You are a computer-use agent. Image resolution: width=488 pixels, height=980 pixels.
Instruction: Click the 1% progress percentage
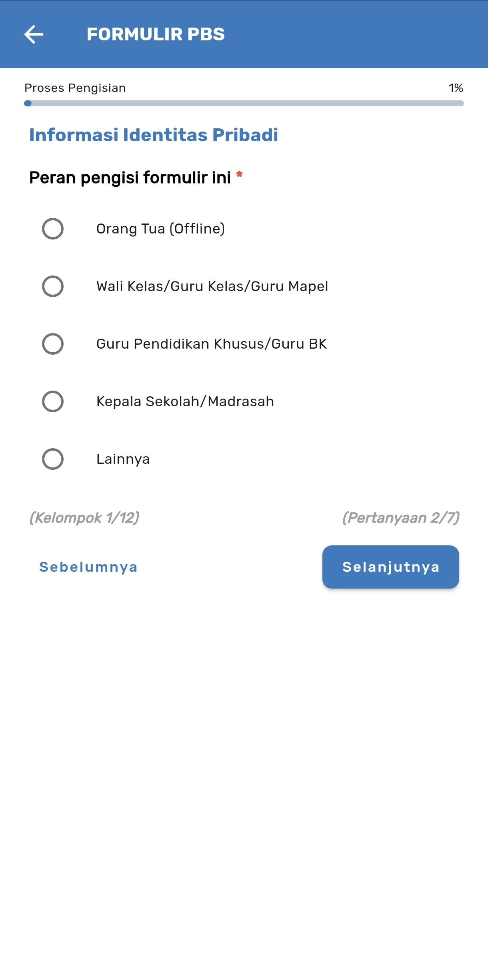[456, 88]
